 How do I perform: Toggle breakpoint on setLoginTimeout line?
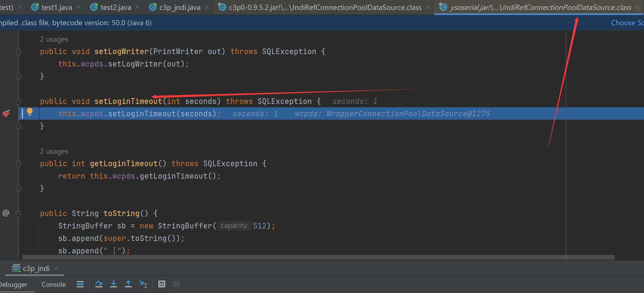6,114
